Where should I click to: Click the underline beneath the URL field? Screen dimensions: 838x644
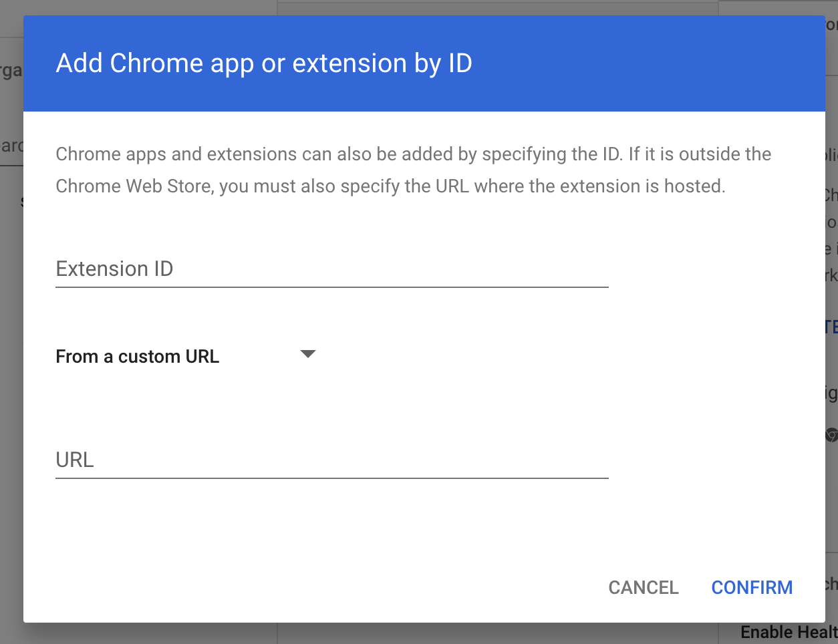point(331,478)
